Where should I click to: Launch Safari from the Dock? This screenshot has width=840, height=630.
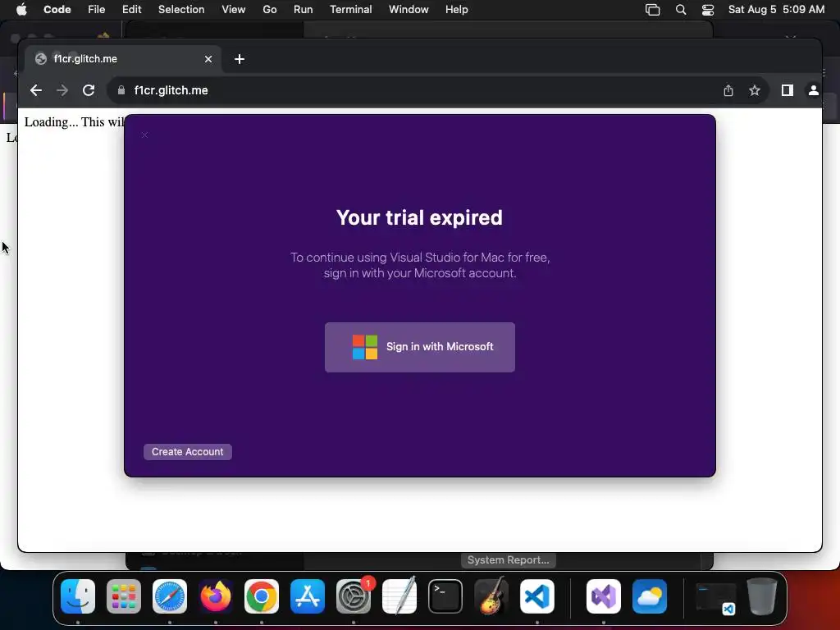[x=170, y=596]
